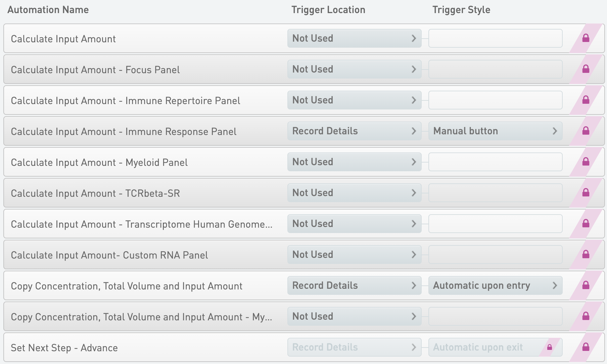Image resolution: width=607 pixels, height=364 pixels.
Task: Click lock icon on Myeloid Panel row
Action: tap(586, 162)
